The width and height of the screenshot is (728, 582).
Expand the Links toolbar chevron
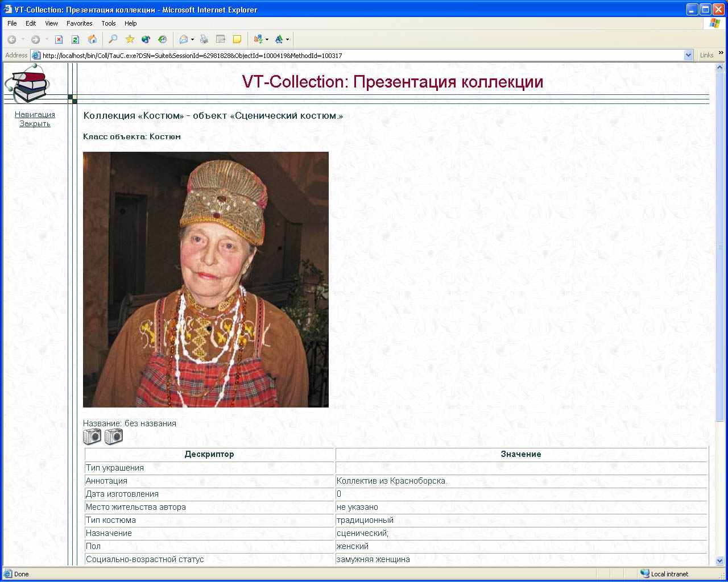click(x=721, y=53)
